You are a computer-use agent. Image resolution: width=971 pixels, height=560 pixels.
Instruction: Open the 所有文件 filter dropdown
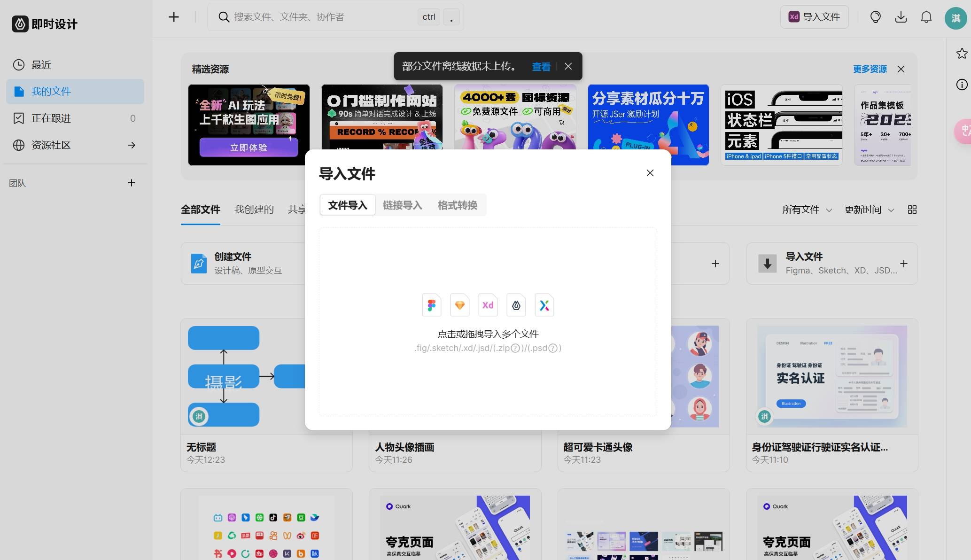[807, 210]
